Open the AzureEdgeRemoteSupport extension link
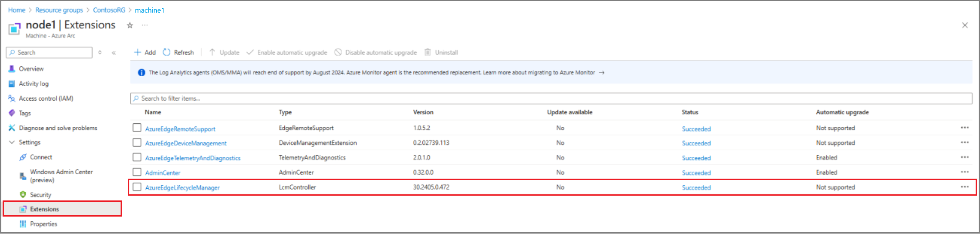Screen dimensions: 980x234 180,129
